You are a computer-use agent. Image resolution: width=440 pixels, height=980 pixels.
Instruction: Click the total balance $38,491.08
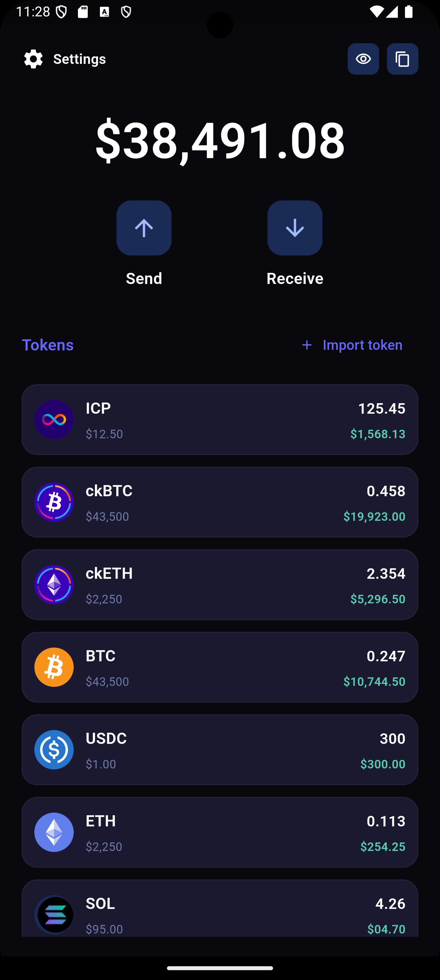[x=220, y=140]
